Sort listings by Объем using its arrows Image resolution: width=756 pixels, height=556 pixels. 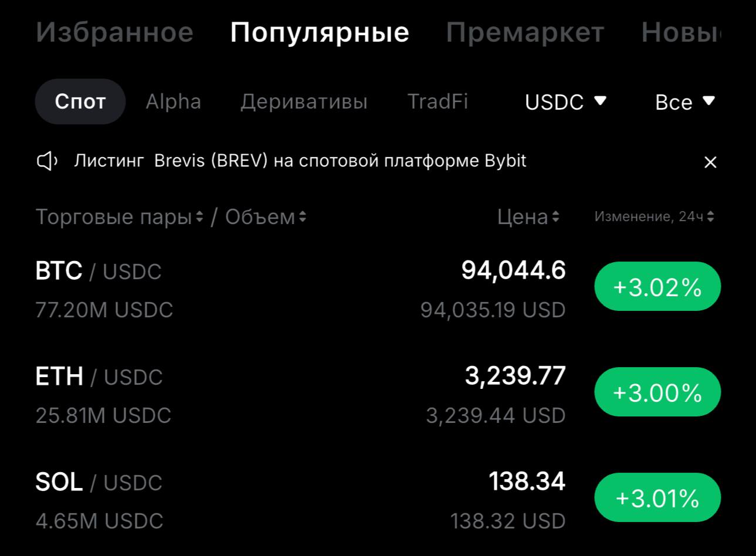coord(302,217)
